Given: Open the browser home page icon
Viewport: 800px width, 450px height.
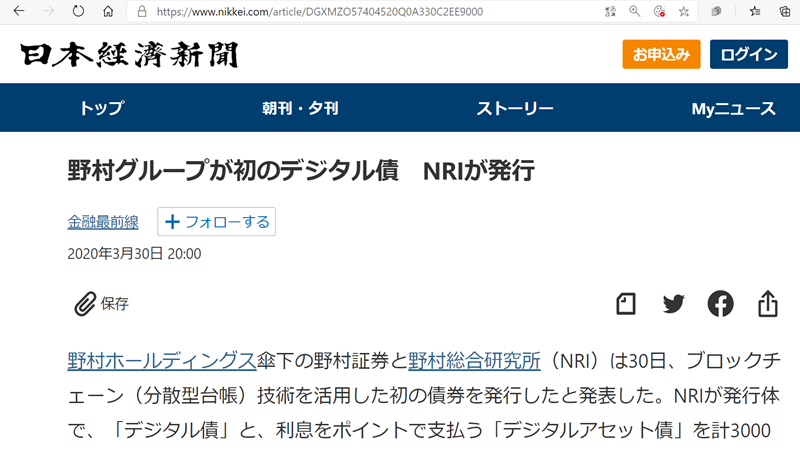Looking at the screenshot, I should [x=108, y=11].
